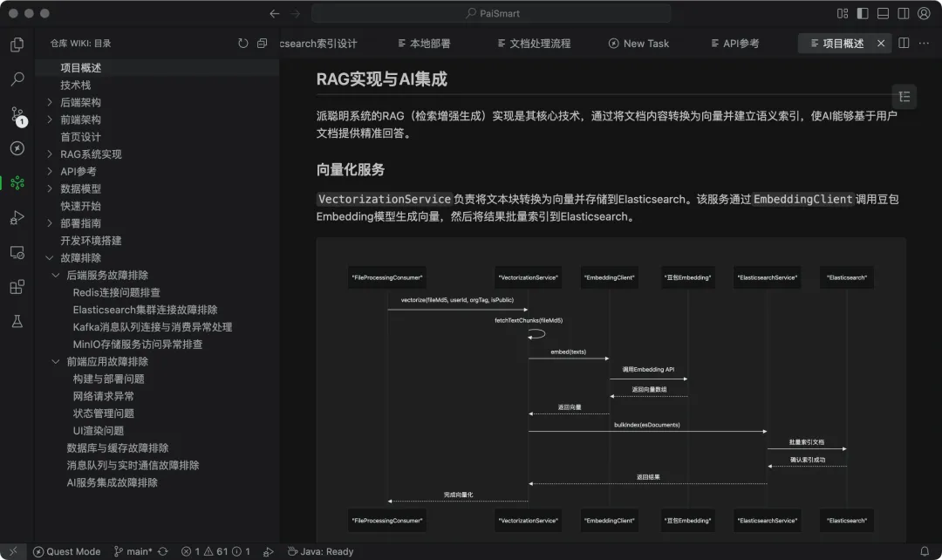Viewport: 942px width, 560px height.
Task: Click the main* git branch indicator
Action: [133, 551]
